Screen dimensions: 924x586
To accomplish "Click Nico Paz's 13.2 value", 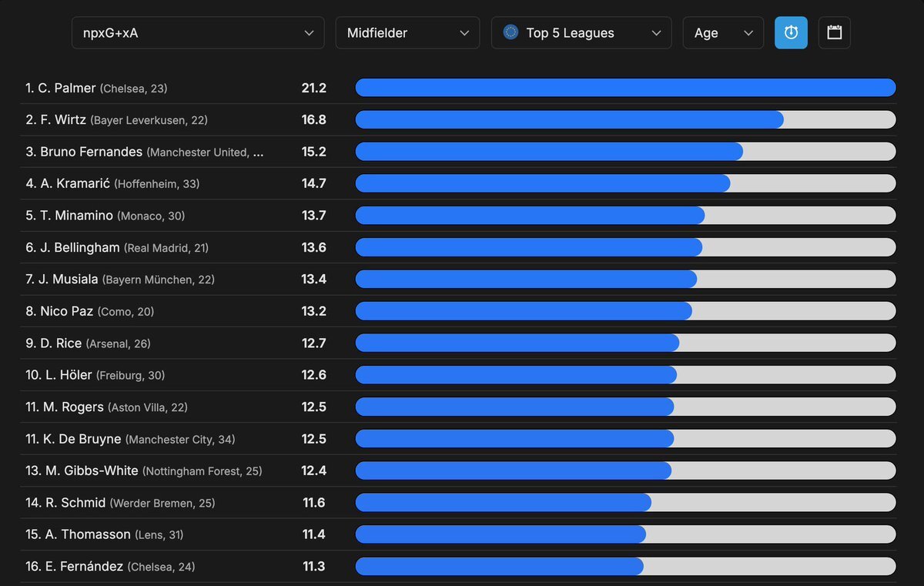I will [x=314, y=311].
